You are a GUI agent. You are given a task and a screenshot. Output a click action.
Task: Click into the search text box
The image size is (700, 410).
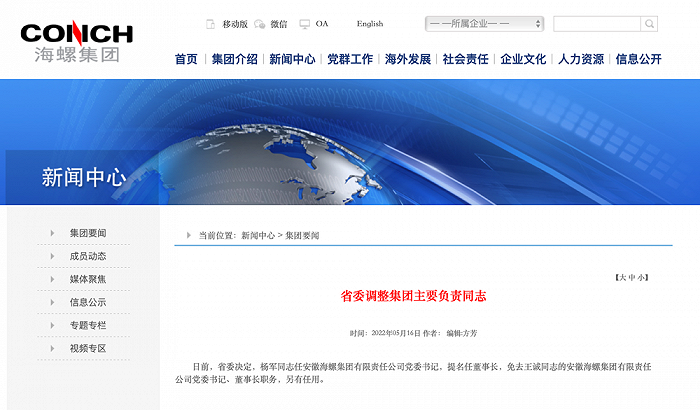tap(596, 23)
